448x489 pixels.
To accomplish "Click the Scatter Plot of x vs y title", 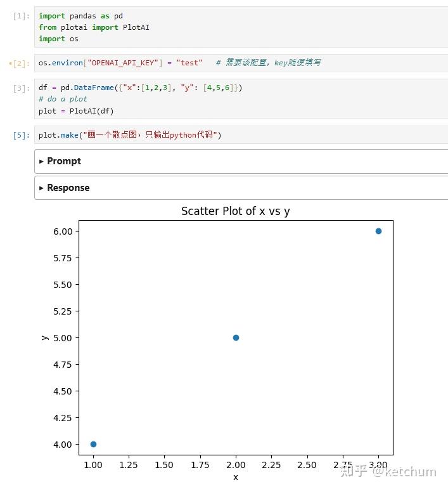I will [x=236, y=211].
